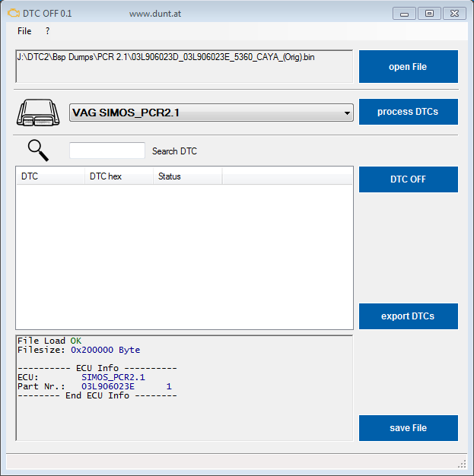Viewport: 474px width, 476px height.
Task: Click the DTC OFF button
Action: (x=409, y=179)
